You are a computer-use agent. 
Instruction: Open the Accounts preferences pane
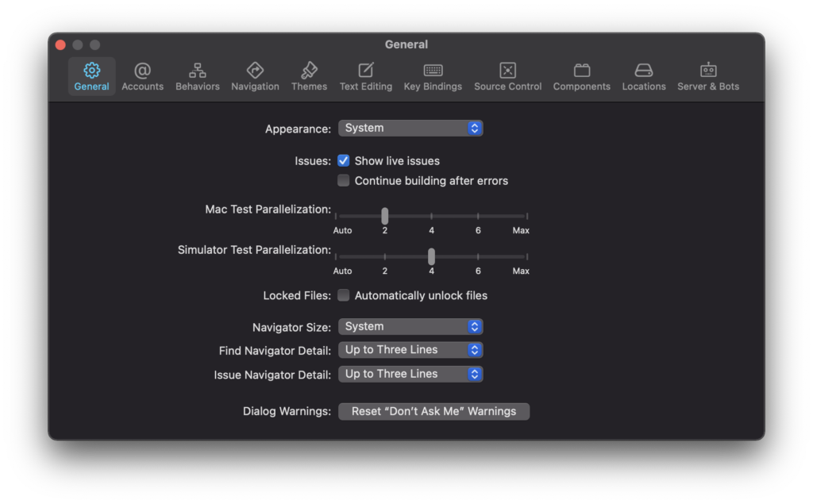pos(143,77)
